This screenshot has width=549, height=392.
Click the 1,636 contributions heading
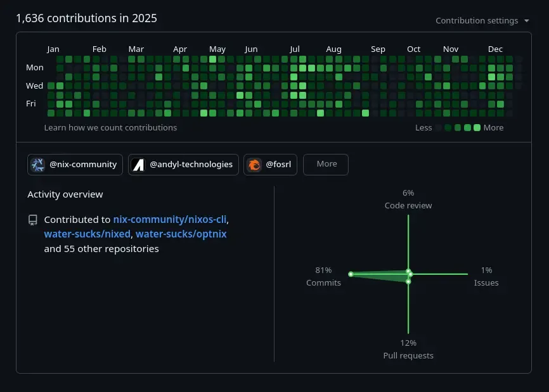pyautogui.click(x=86, y=18)
